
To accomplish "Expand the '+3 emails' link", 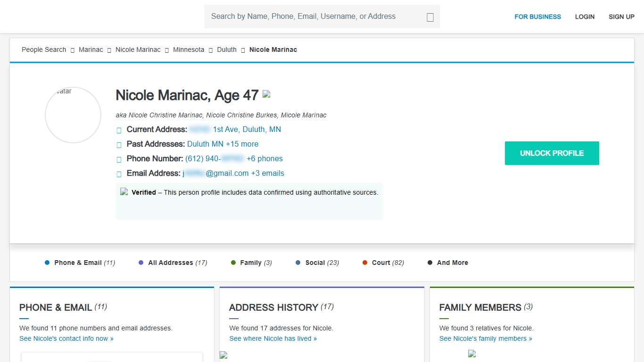I will pyautogui.click(x=267, y=173).
